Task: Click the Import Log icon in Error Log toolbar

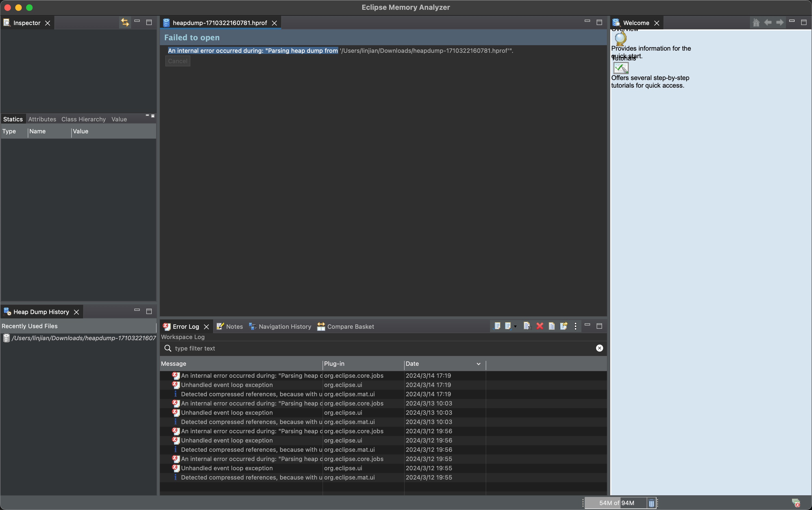Action: tap(508, 326)
